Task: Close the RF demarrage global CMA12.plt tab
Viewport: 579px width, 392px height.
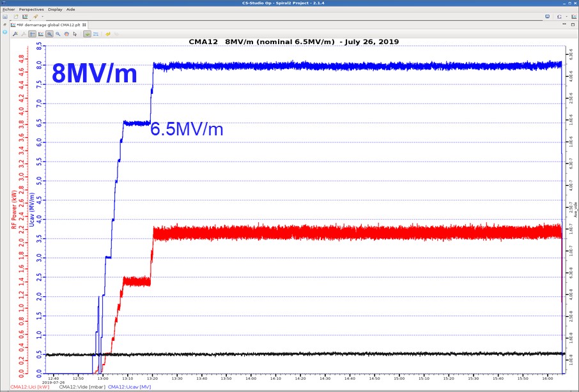Action: click(84, 25)
